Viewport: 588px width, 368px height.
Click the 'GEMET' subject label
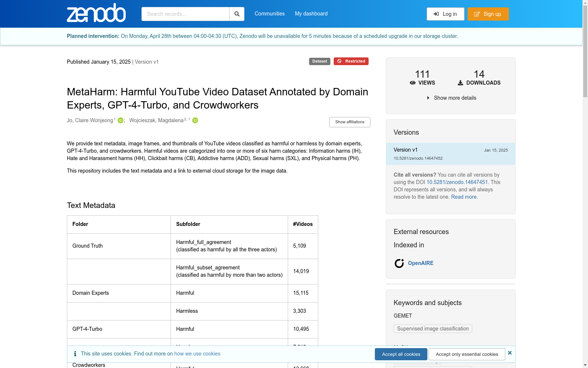click(x=403, y=316)
